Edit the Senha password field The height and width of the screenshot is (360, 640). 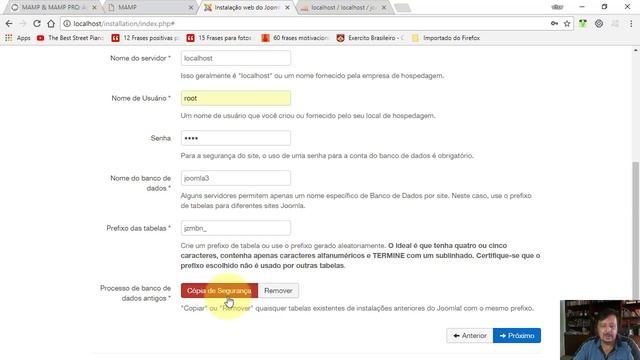coord(236,138)
